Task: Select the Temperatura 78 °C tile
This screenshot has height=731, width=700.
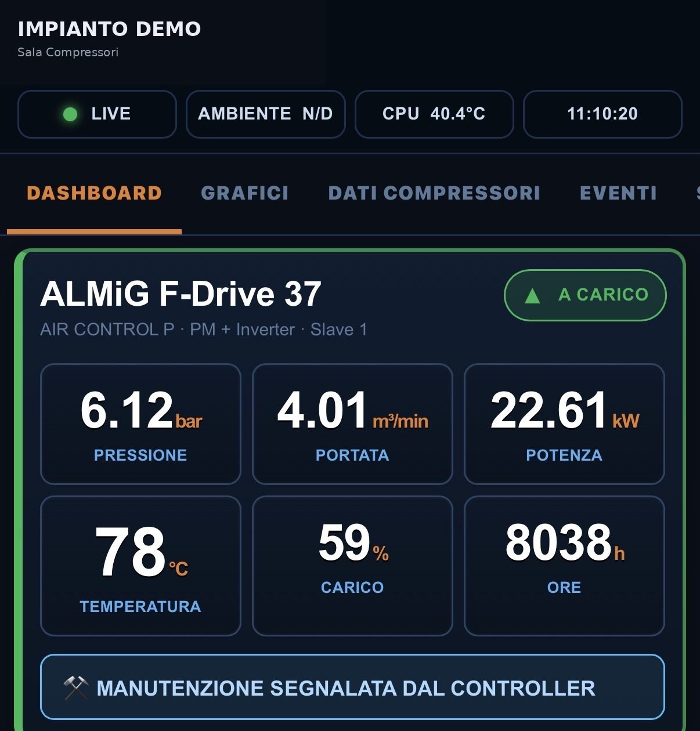Action: (140, 566)
